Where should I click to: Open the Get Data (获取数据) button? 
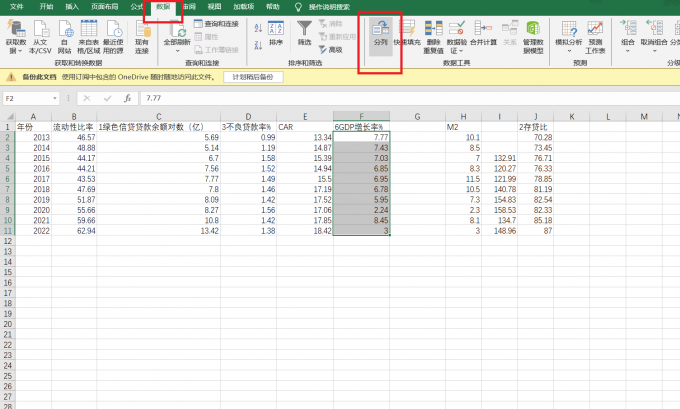point(16,36)
